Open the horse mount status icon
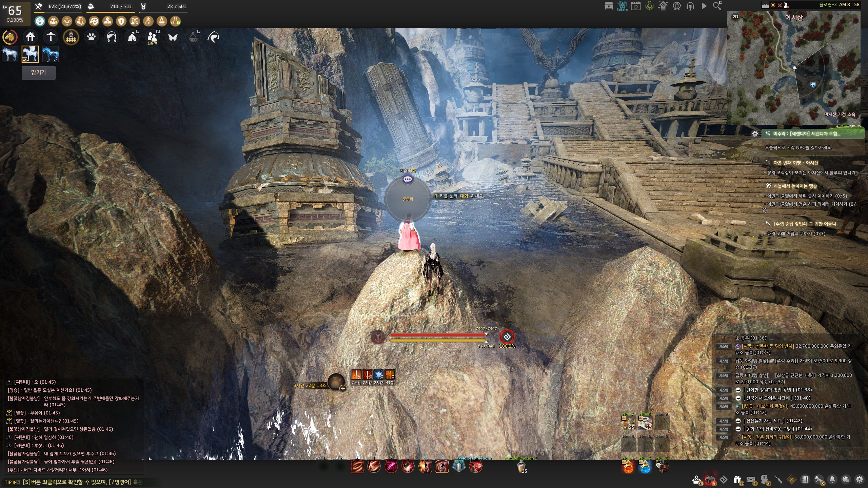868x488 pixels. pos(10,37)
